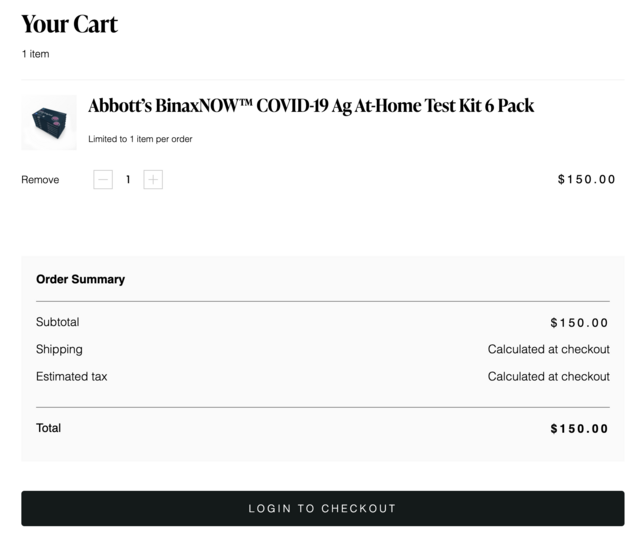Viewport: 640px width, 535px height.
Task: Click the Estimated tax label
Action: [71, 376]
